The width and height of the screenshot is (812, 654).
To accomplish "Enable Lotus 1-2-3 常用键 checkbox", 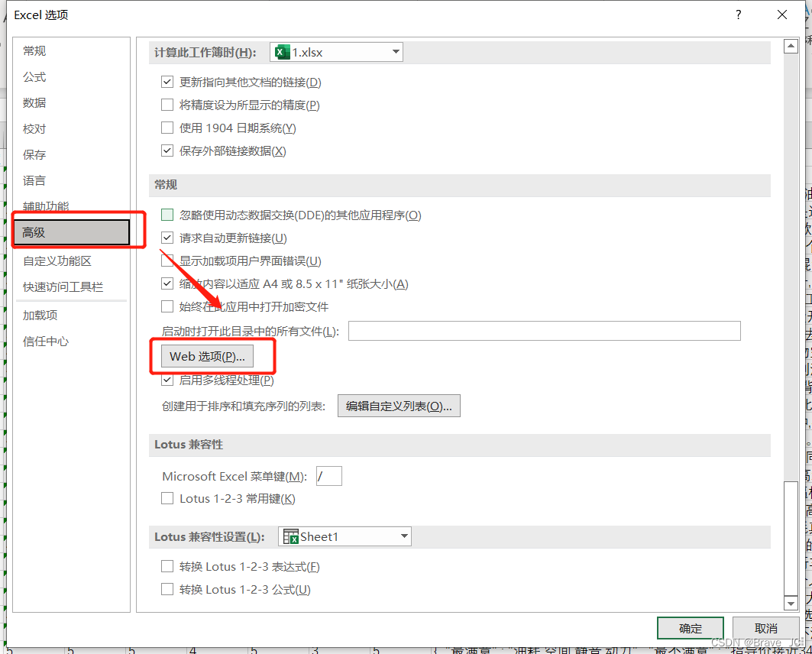I will (167, 498).
